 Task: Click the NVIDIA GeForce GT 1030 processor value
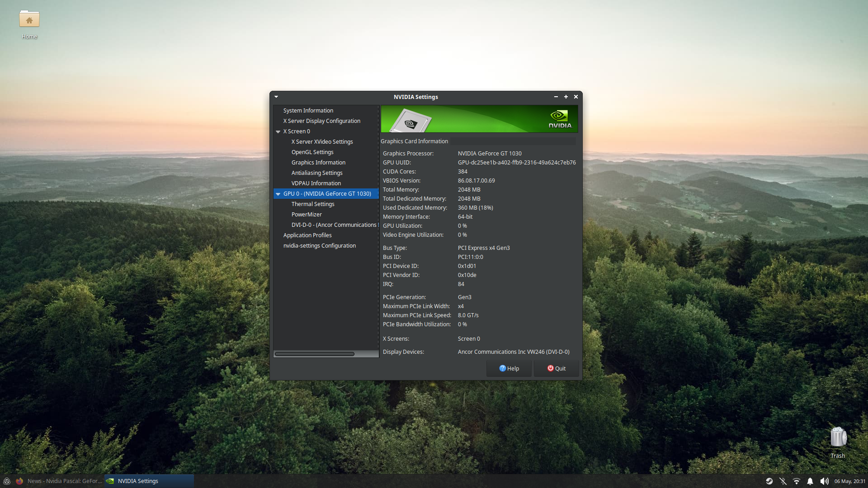coord(490,154)
